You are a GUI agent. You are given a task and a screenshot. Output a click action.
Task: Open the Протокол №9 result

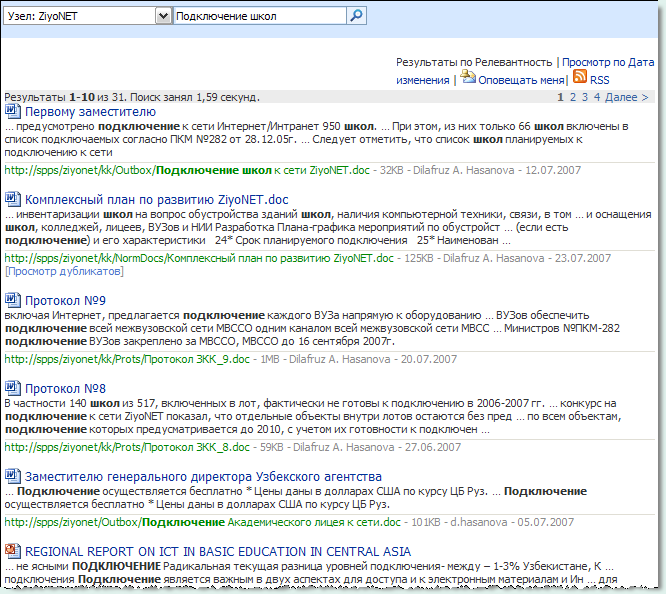tap(65, 301)
